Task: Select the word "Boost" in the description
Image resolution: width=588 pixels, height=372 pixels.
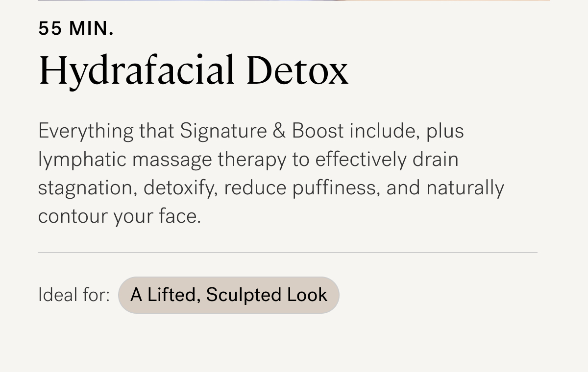Action: tap(318, 131)
